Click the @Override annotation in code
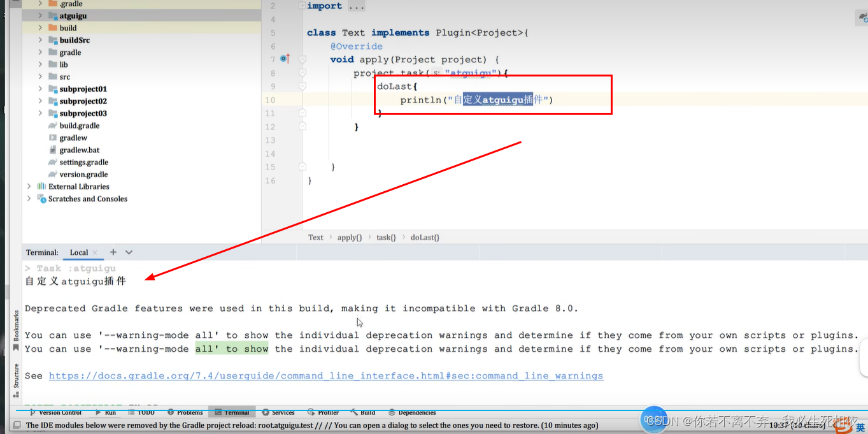Viewport: 868px width, 434px height. [357, 46]
